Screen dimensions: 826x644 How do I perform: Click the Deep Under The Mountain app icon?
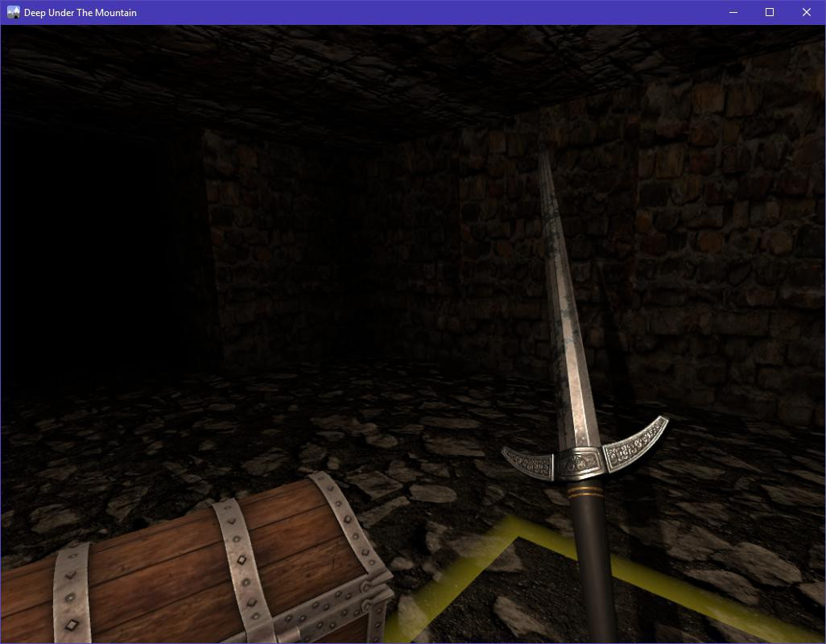tap(13, 12)
